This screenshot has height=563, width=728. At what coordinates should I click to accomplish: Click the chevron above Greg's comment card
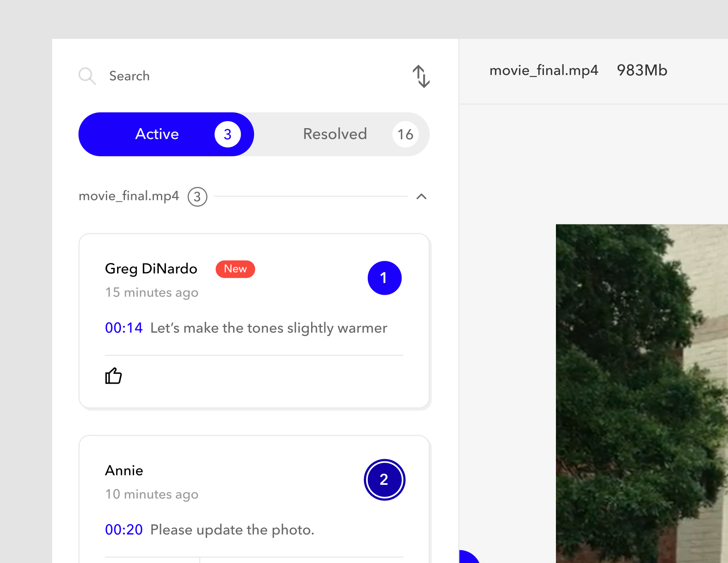pos(421,196)
